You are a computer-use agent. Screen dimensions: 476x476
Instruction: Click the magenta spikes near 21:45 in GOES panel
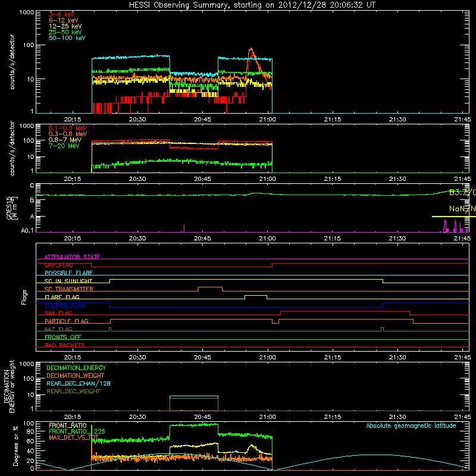coord(455,226)
